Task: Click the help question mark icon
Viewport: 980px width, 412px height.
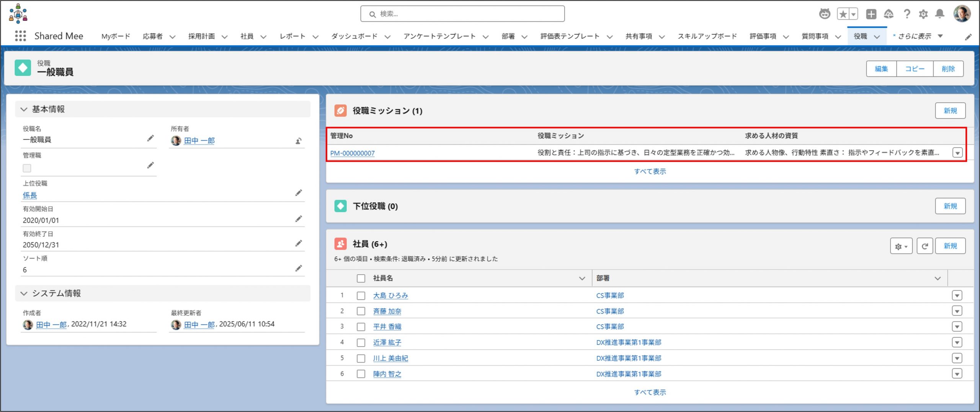Action: point(906,14)
